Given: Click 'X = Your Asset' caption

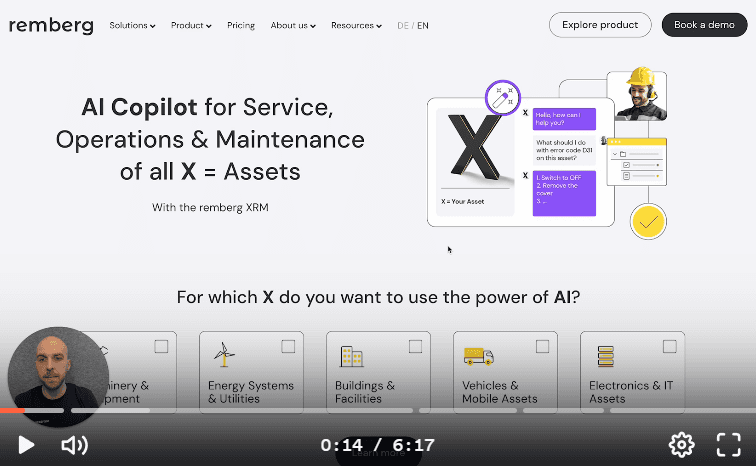Looking at the screenshot, I should [x=462, y=201].
